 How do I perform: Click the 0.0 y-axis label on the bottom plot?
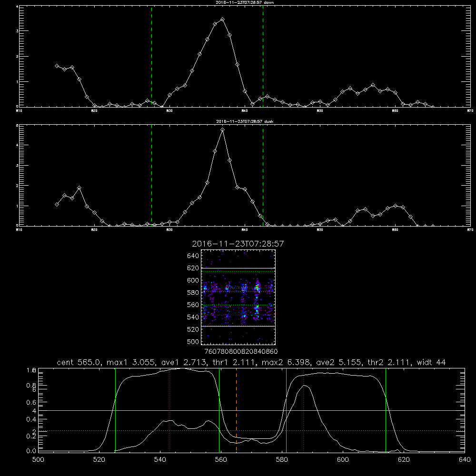31,451
